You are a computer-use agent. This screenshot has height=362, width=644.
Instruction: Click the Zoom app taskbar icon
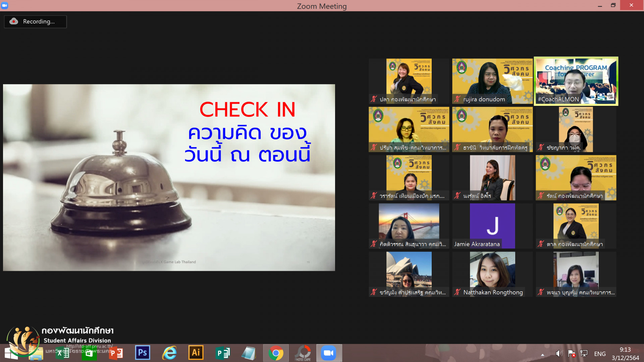tap(328, 353)
